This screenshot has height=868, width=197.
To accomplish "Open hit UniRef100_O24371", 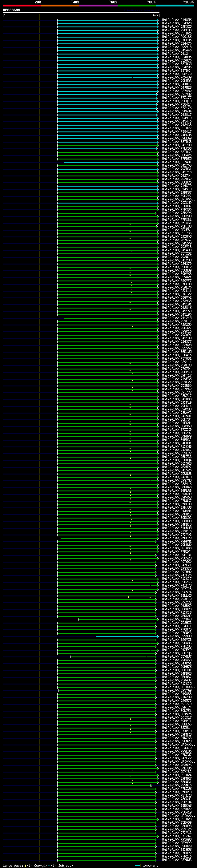I will [177, 626].
